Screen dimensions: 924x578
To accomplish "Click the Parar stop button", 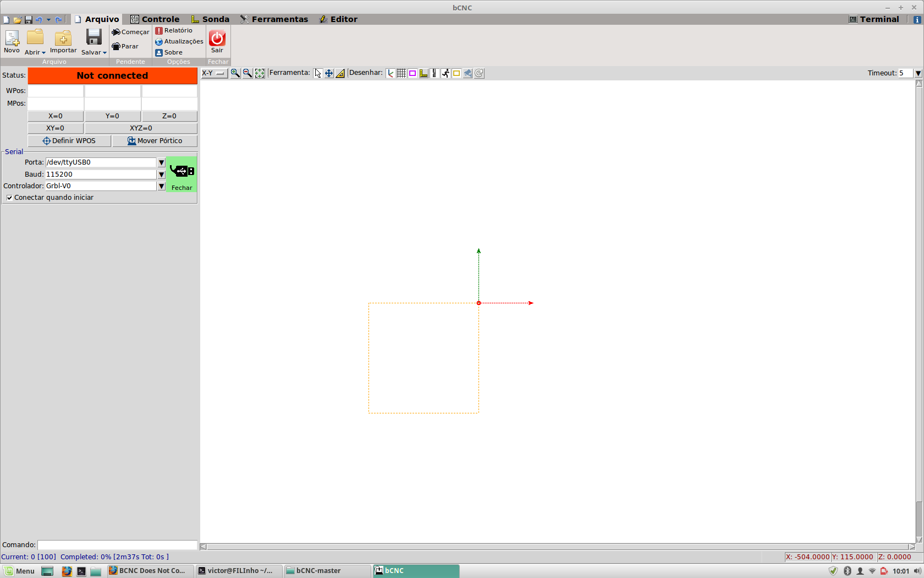I will 125,46.
